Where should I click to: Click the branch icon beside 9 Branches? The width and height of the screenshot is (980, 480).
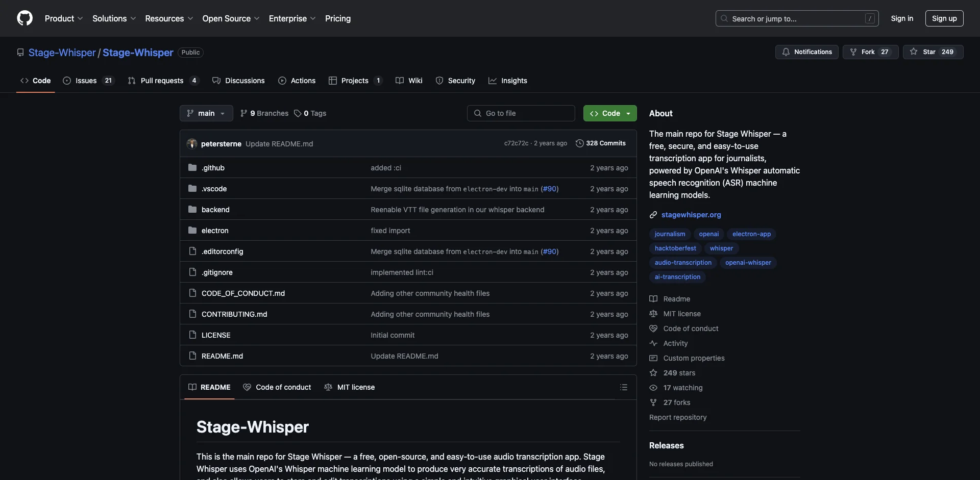(x=244, y=113)
